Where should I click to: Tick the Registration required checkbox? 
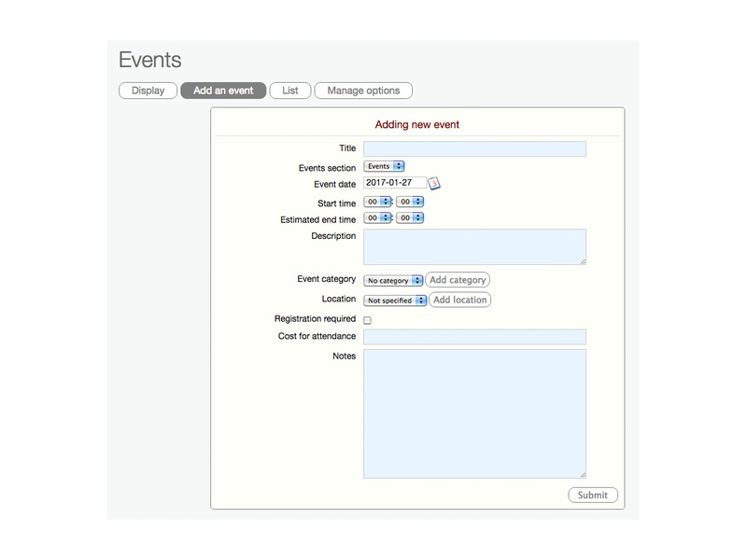(x=367, y=320)
